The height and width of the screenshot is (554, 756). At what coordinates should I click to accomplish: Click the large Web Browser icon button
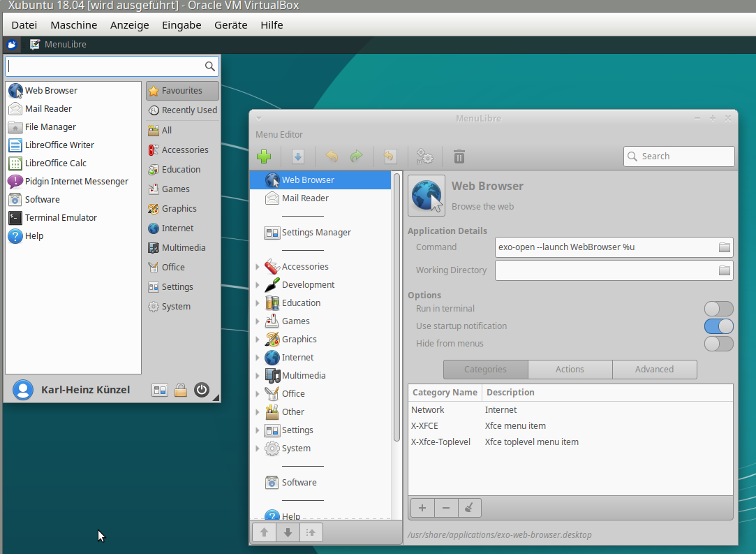click(x=427, y=195)
